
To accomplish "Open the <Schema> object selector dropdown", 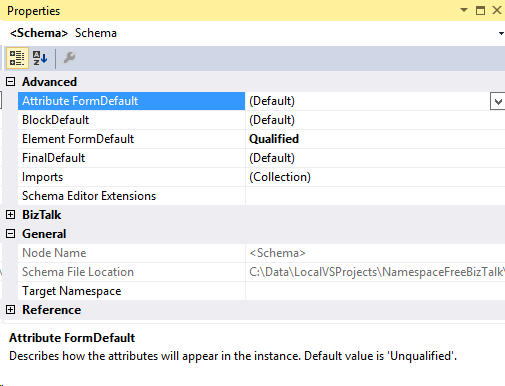I will [501, 33].
